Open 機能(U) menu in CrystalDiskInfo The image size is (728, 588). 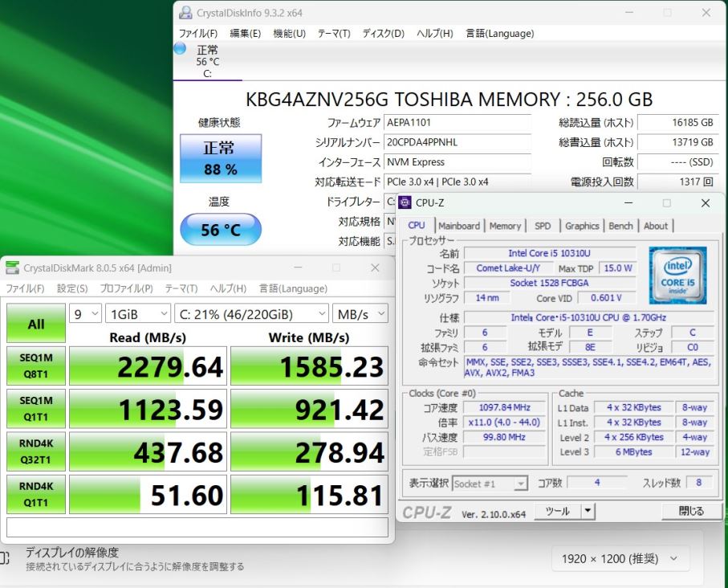289,34
